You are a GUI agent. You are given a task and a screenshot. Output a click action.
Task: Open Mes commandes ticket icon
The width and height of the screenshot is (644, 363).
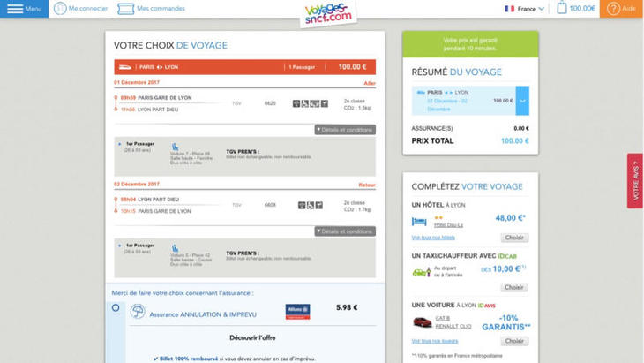pos(125,9)
